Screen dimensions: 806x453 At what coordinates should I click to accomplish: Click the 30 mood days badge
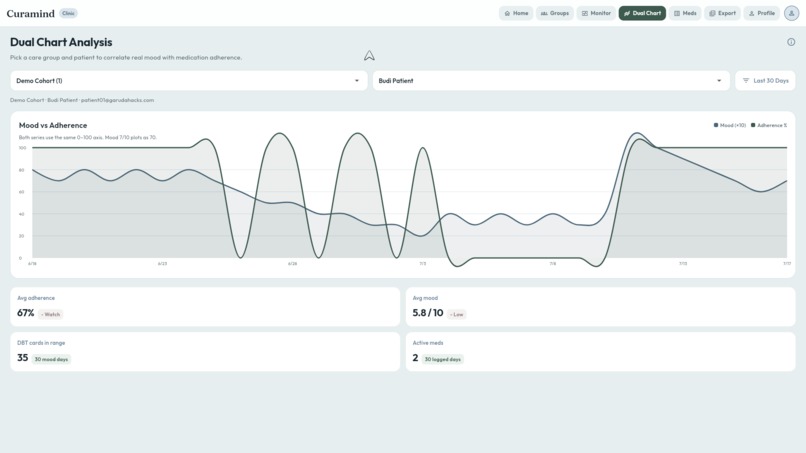point(51,359)
